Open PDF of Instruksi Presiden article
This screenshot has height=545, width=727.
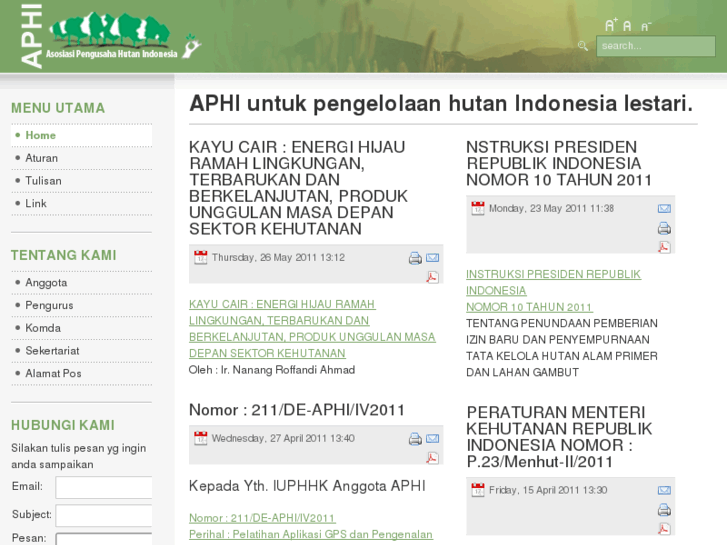(x=664, y=247)
